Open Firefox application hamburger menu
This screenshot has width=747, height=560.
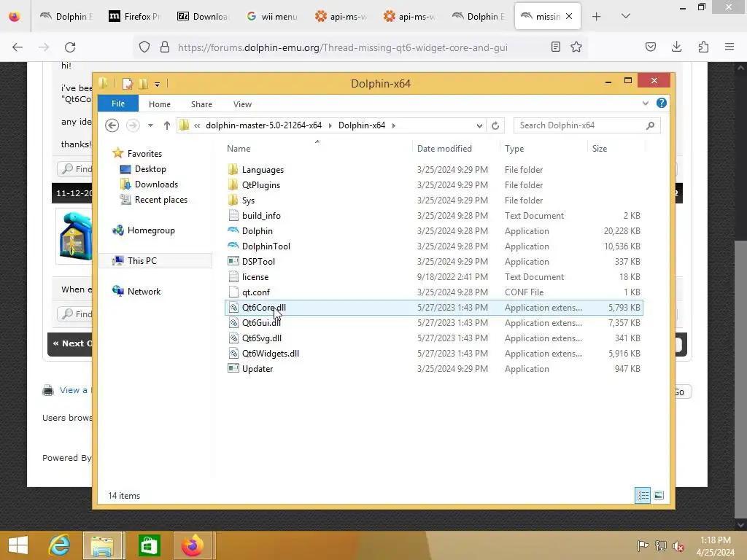click(729, 47)
